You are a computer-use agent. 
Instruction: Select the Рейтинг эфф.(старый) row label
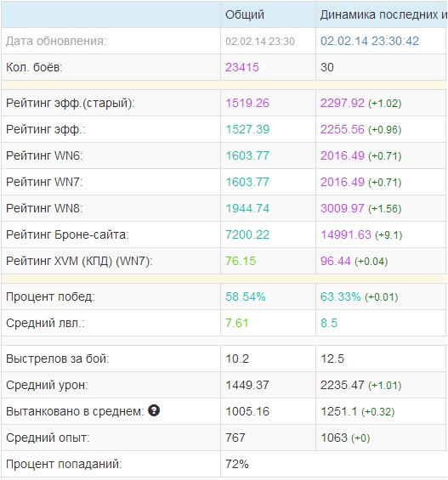70,103
